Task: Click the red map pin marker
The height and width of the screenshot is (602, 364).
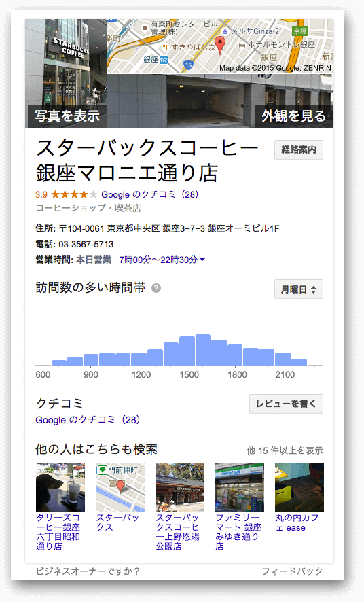Action: (x=219, y=45)
